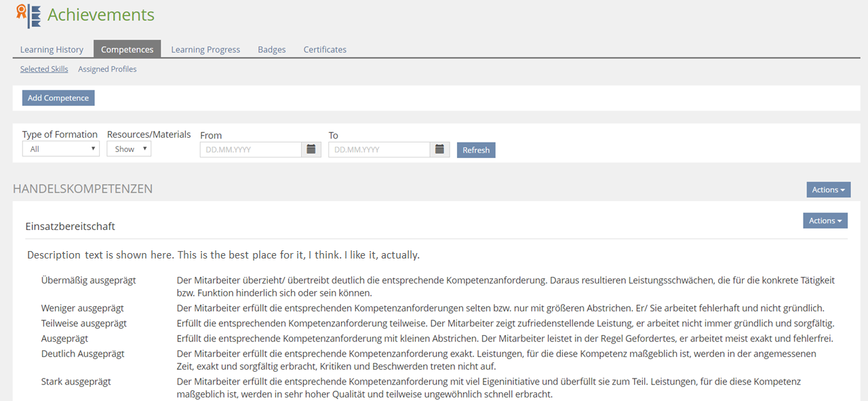Open the Assigned Profiles sub-link
This screenshot has width=868, height=401.
107,69
